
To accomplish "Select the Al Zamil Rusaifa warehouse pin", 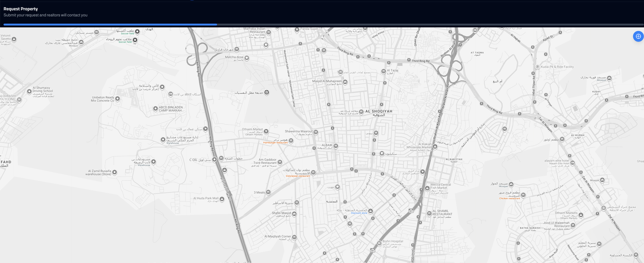I will [114, 172].
